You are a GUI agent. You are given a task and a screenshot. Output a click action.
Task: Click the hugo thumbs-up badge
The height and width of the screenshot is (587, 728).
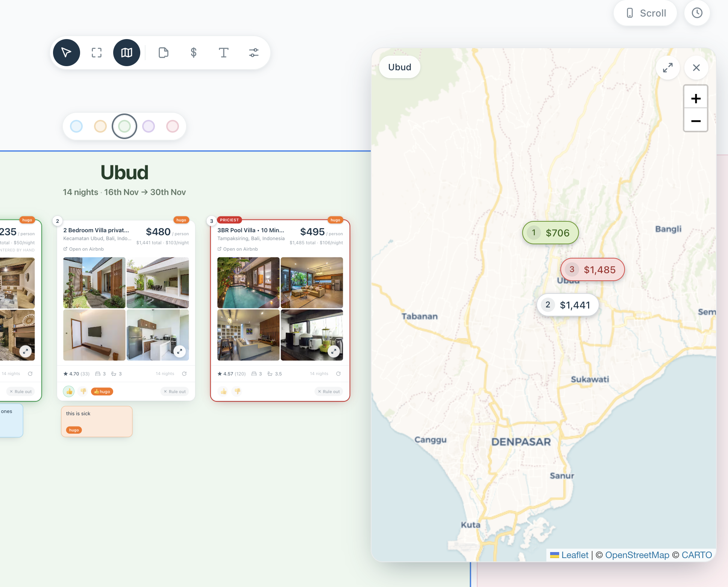click(x=102, y=392)
